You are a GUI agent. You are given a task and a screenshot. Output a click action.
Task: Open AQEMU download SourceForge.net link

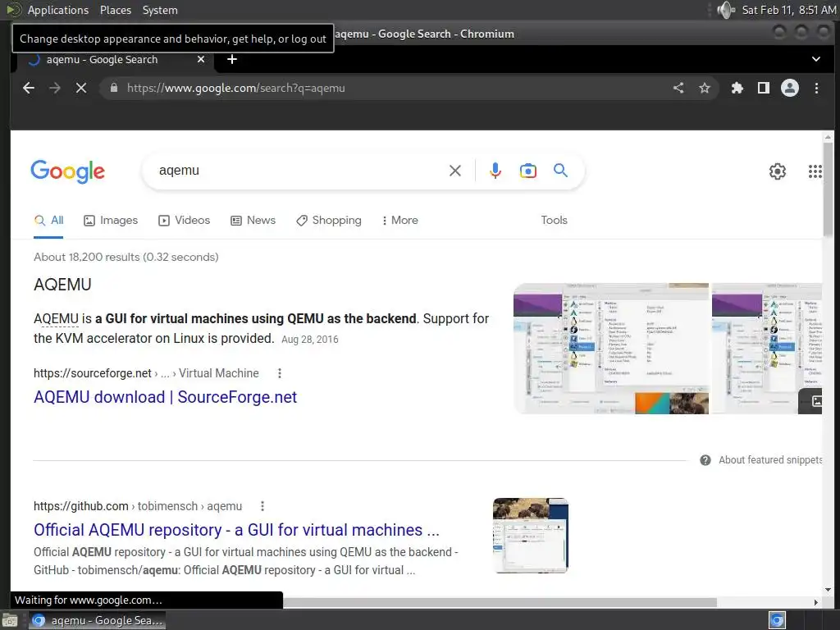[x=165, y=397]
